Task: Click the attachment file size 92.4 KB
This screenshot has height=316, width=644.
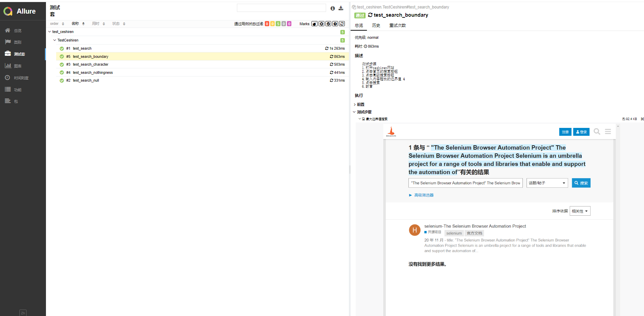Action: point(630,119)
